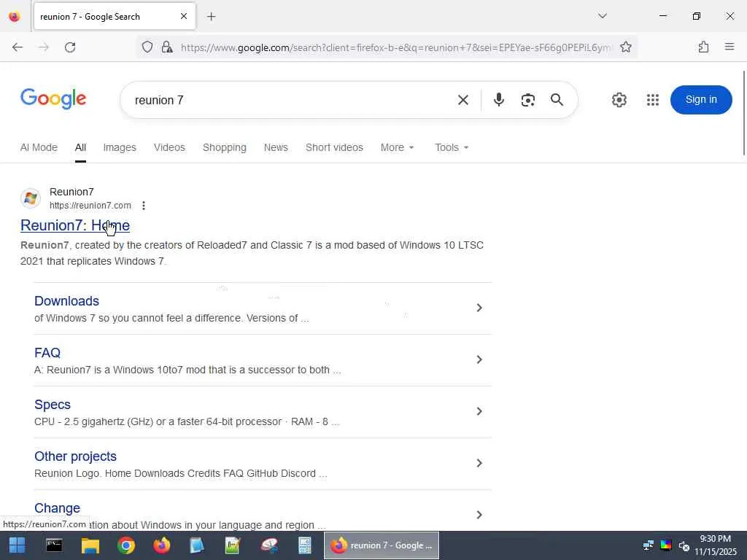Screen dimensions: 747x560
Task: Click the Sign in button
Action: (701, 99)
